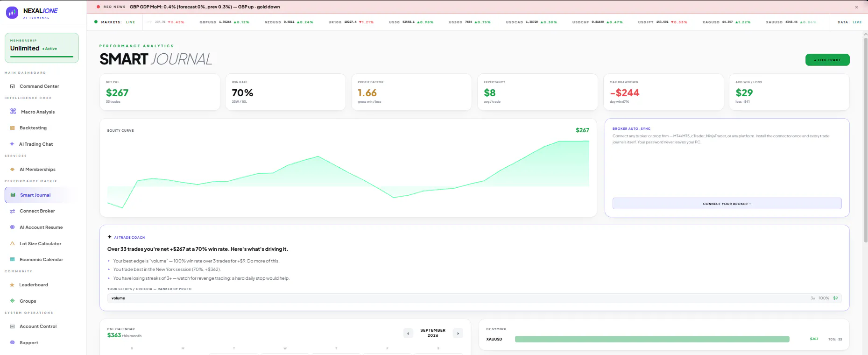The width and height of the screenshot is (868, 355).
Task: Click the AI Account Resume icon
Action: (x=13, y=227)
